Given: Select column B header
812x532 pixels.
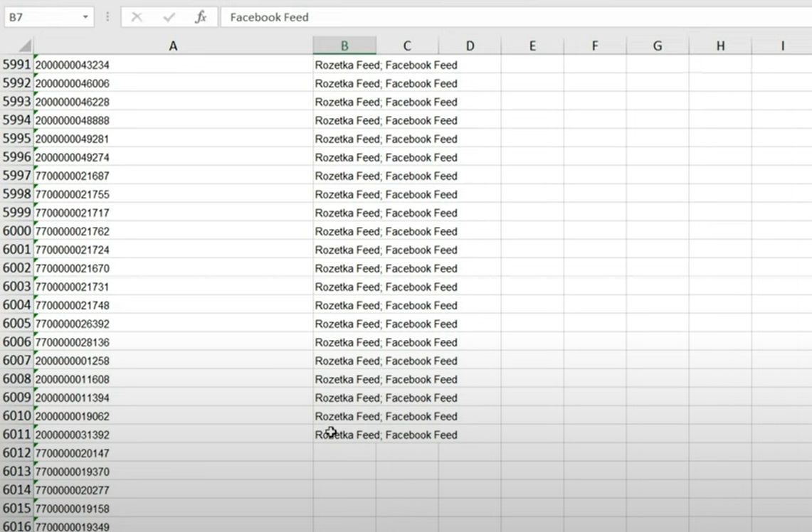Looking at the screenshot, I should (344, 46).
